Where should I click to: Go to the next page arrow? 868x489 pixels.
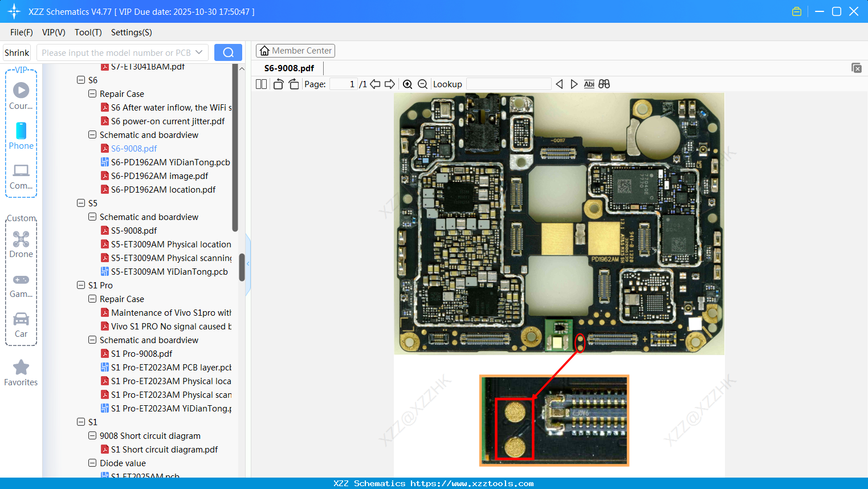[390, 84]
